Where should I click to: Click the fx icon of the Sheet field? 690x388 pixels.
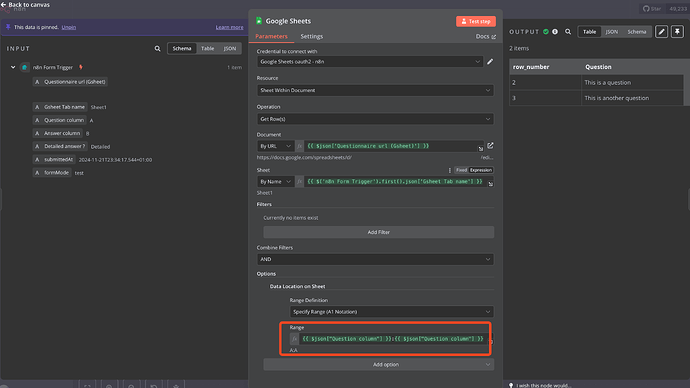click(299, 182)
